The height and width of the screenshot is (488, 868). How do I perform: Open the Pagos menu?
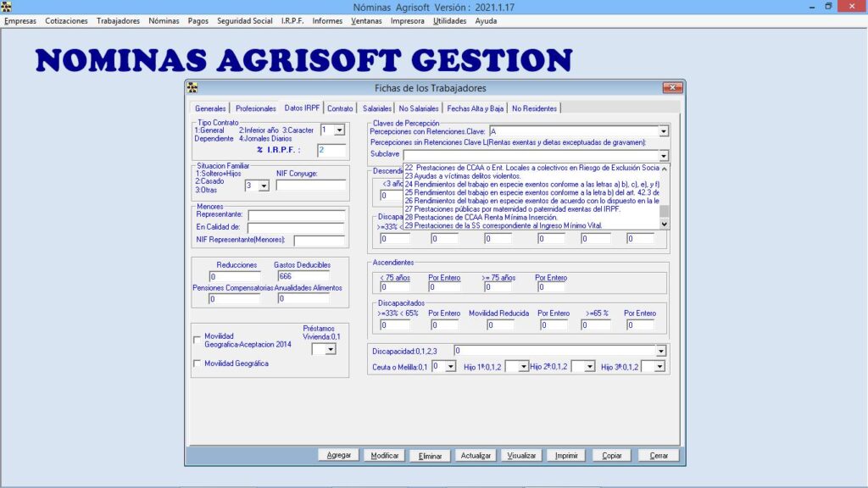click(x=198, y=21)
